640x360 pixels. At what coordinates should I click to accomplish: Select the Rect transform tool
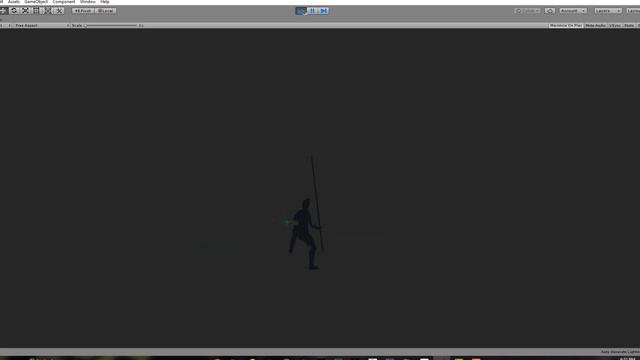pos(36,11)
